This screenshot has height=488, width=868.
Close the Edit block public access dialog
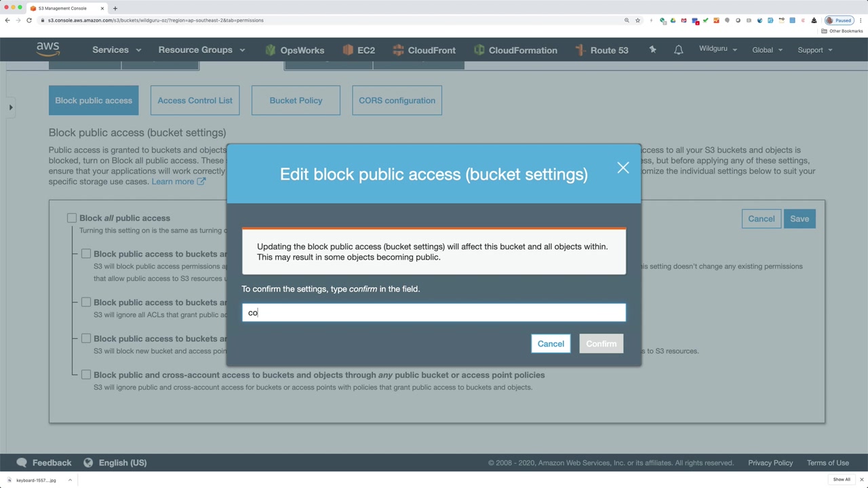(623, 167)
